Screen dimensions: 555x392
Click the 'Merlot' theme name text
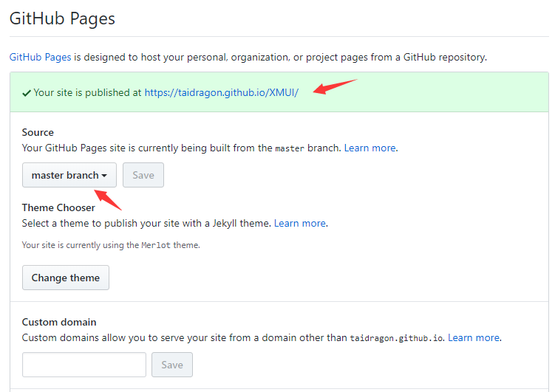(156, 245)
